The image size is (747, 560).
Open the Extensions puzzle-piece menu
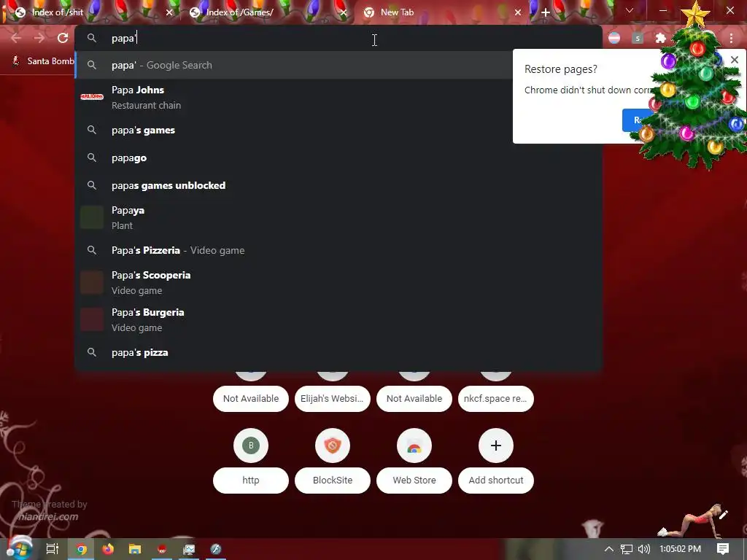[660, 38]
